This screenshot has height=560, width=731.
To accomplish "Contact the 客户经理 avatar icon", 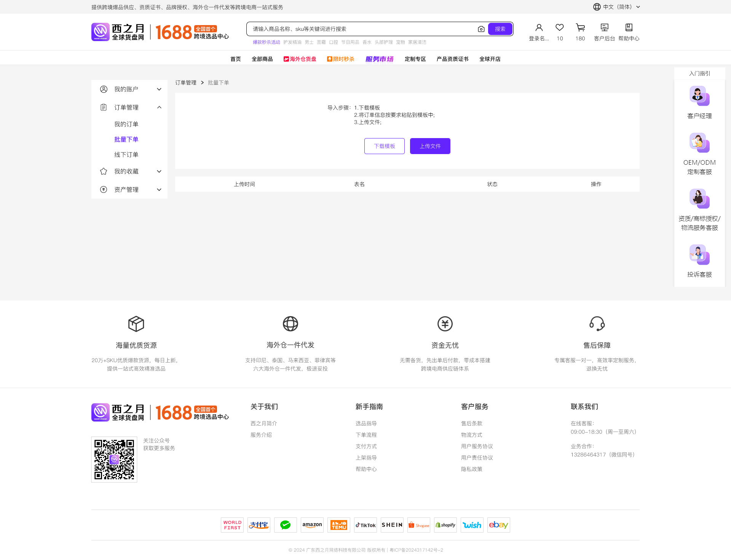I will click(699, 96).
